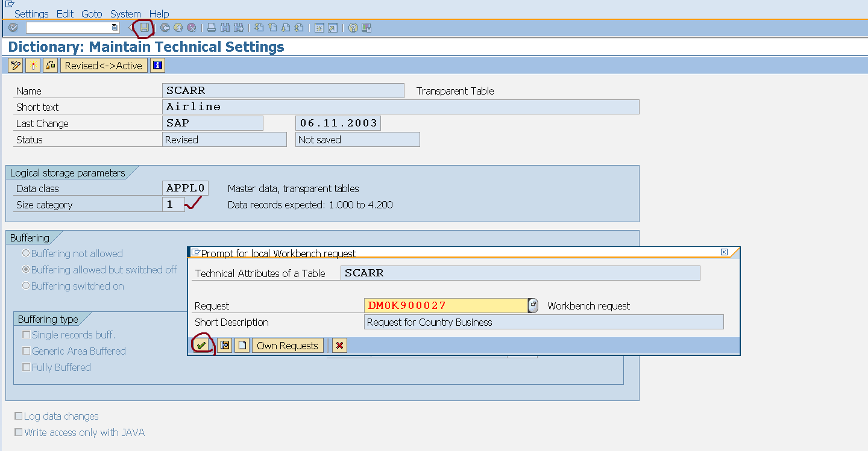868x451 pixels.
Task: Enable the Log data changes checkbox
Action: tap(19, 416)
